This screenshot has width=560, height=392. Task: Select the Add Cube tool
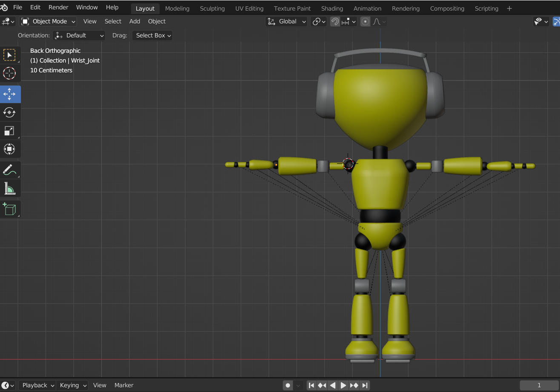coord(9,209)
